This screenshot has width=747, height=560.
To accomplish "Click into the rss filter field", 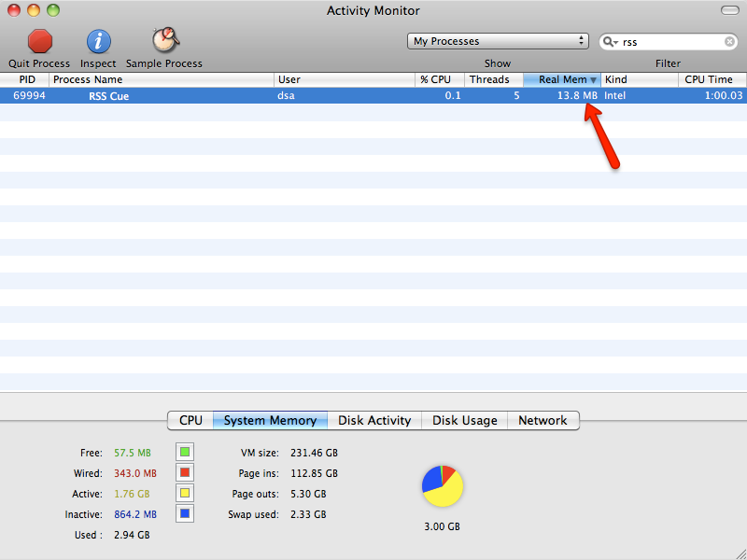I will tap(670, 42).
